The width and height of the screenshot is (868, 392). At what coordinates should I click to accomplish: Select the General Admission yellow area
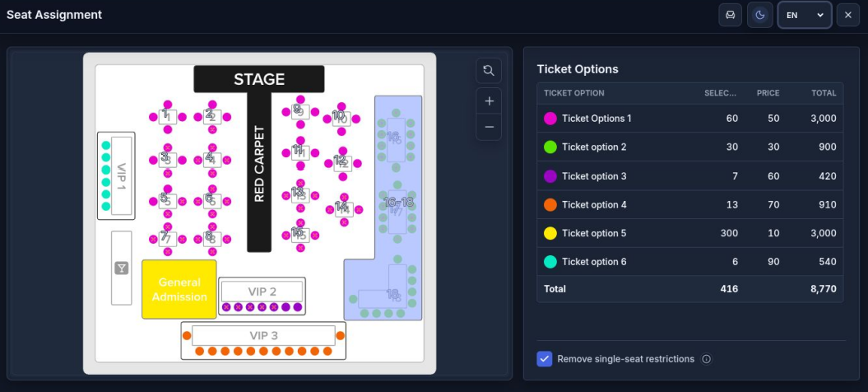pos(179,289)
